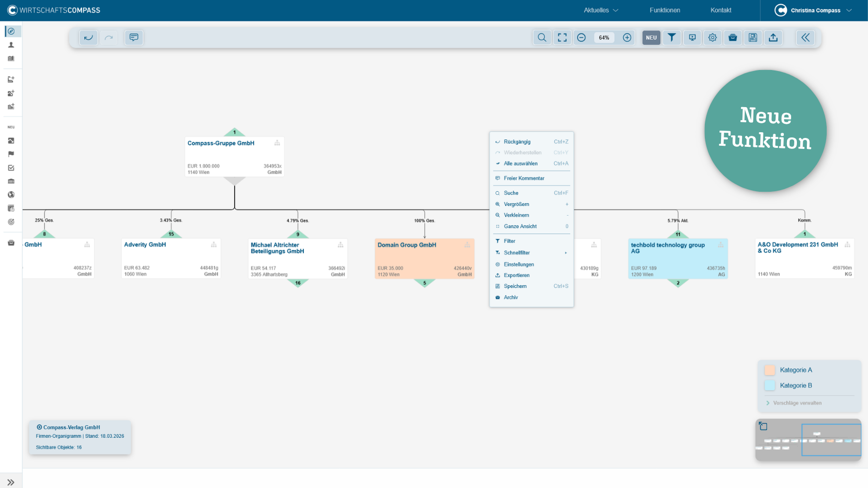Toggle the minimap panel corner icon
This screenshot has width=868, height=488.
tap(763, 426)
